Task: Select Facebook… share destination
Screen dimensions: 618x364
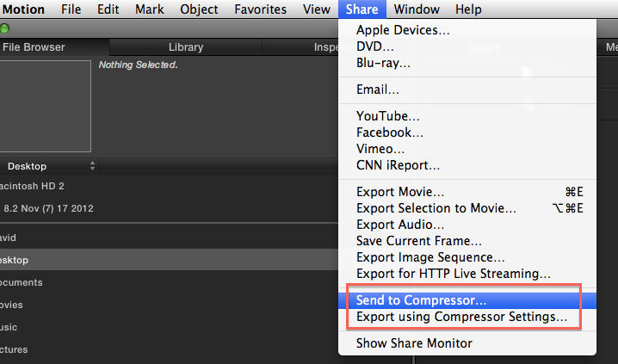Action: click(x=467, y=133)
